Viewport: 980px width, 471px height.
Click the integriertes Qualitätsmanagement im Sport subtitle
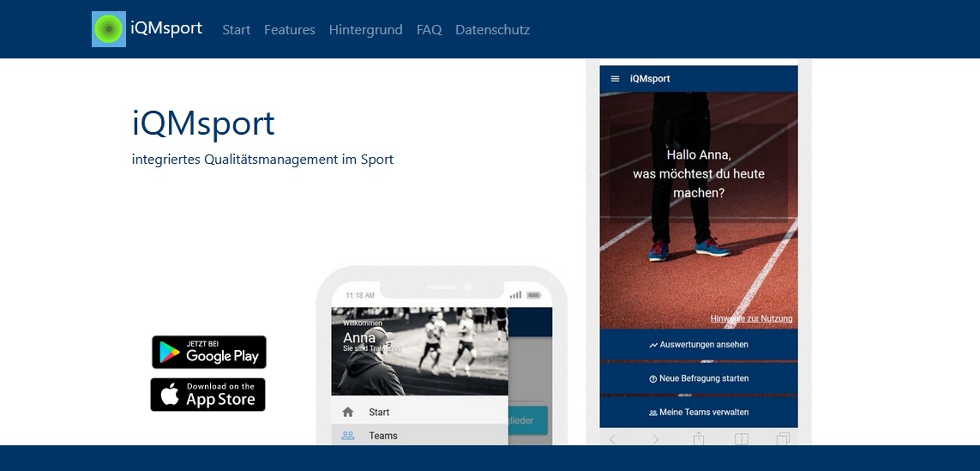pyautogui.click(x=262, y=160)
